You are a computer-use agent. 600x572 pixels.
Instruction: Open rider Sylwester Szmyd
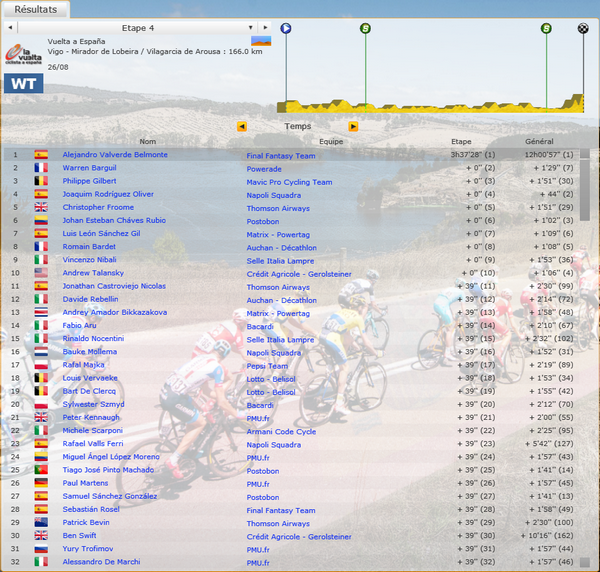pyautogui.click(x=93, y=404)
